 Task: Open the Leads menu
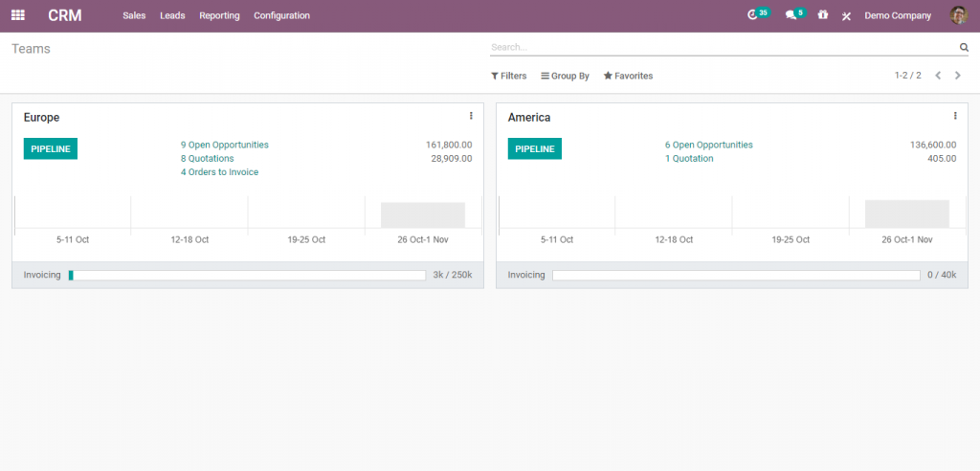(x=172, y=15)
